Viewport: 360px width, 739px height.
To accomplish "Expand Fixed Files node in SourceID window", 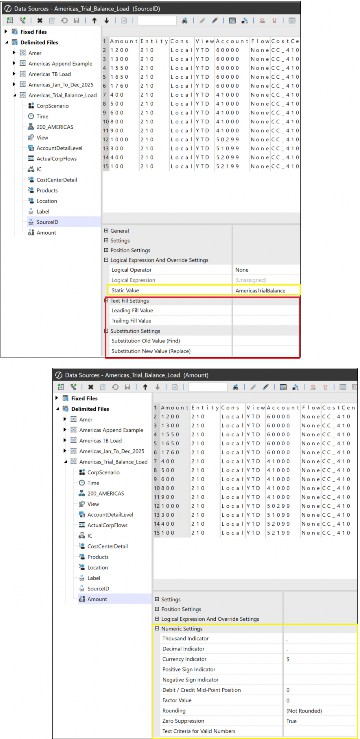I will [6, 32].
